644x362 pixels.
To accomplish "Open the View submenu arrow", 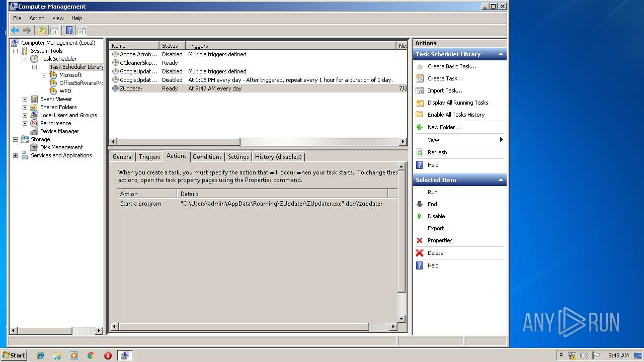I will point(501,140).
